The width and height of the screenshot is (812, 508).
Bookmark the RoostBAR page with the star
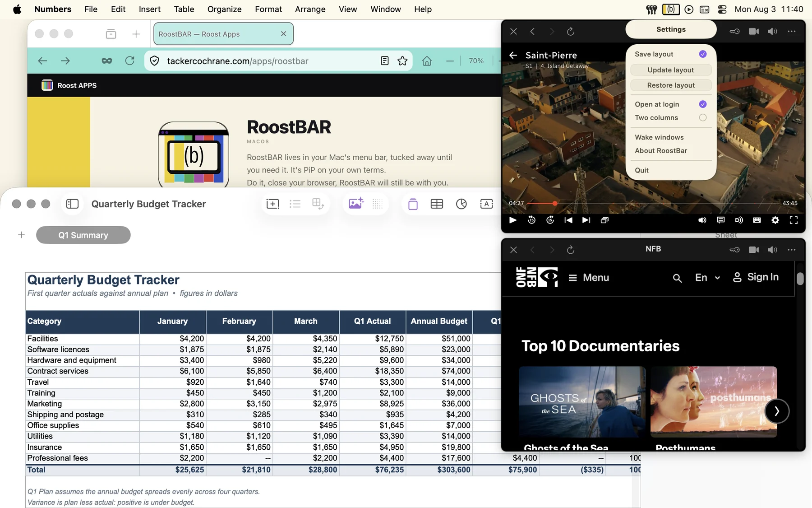click(x=402, y=61)
